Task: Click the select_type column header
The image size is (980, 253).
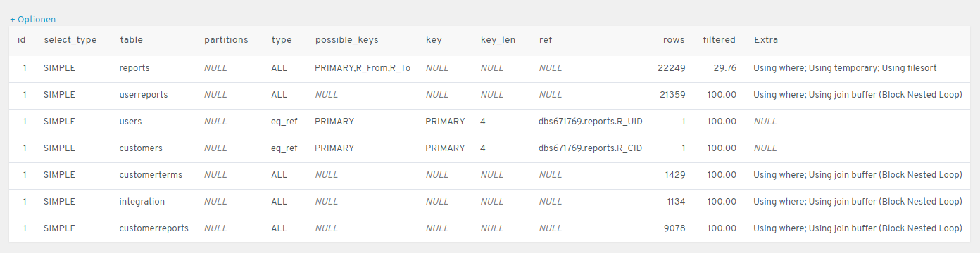Action: pos(70,40)
